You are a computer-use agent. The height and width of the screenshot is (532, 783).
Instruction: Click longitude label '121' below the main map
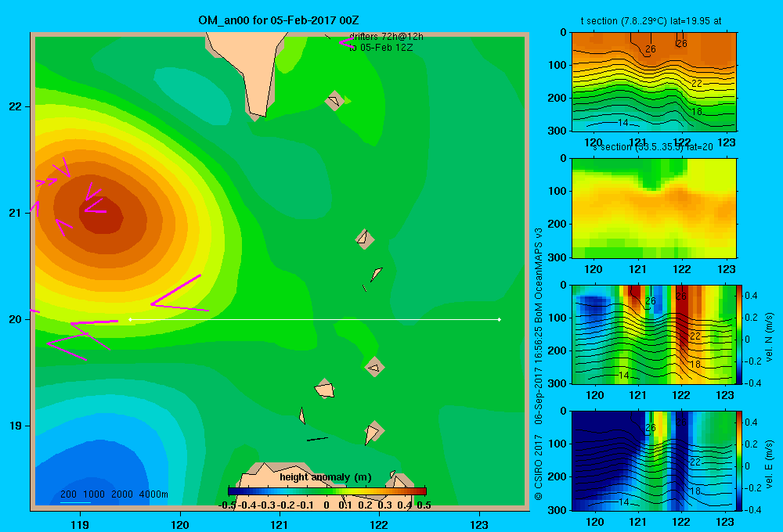(280, 524)
